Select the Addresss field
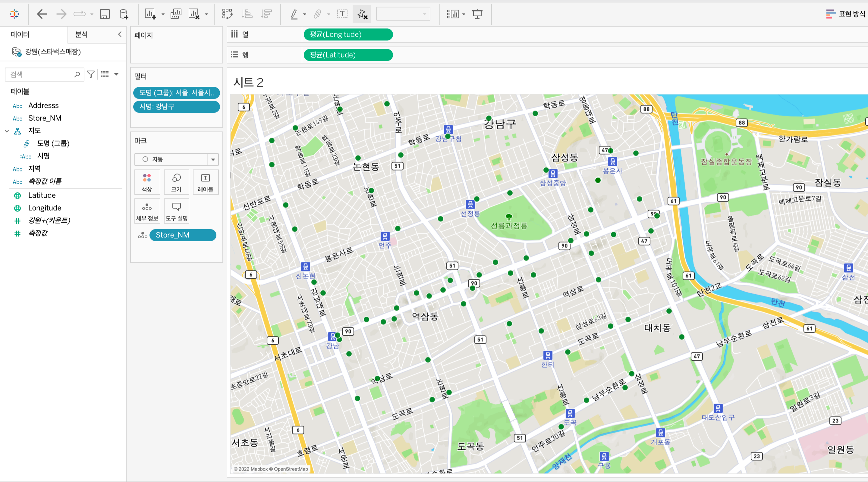868x482 pixels. point(43,105)
